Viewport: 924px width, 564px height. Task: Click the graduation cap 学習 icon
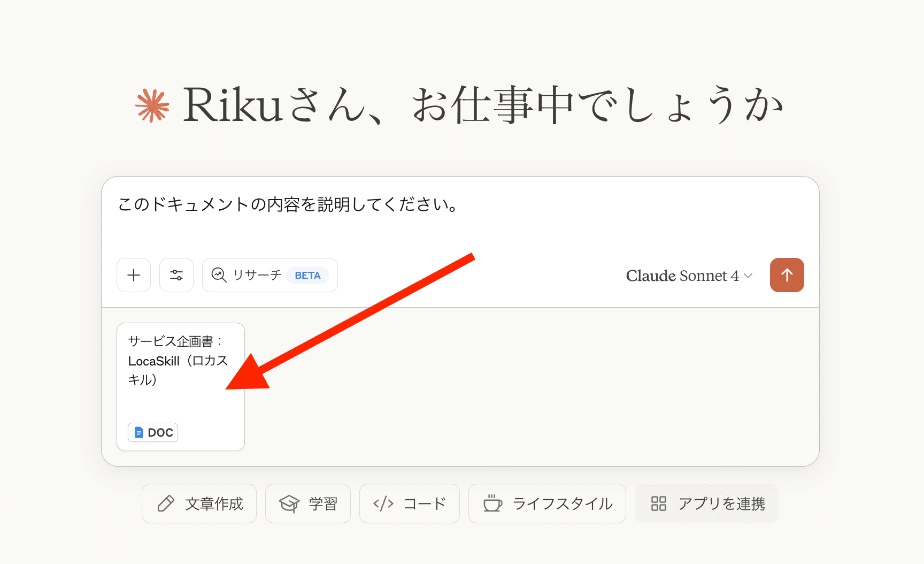coord(289,504)
